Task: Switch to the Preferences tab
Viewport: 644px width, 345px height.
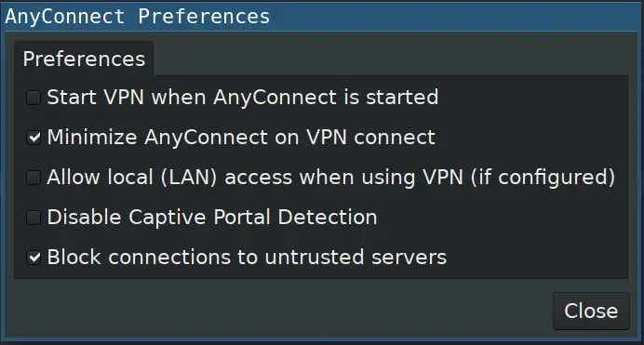Action: click(x=84, y=59)
